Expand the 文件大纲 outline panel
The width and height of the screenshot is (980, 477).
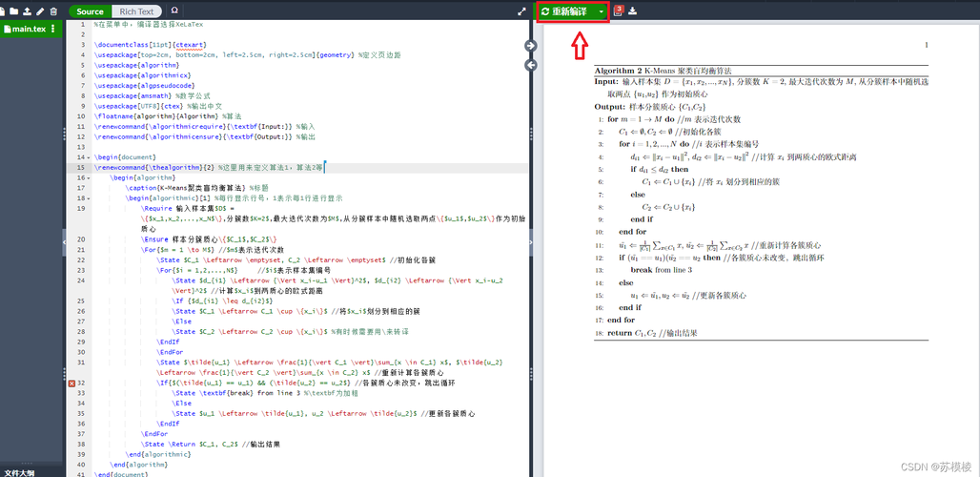(x=19, y=471)
